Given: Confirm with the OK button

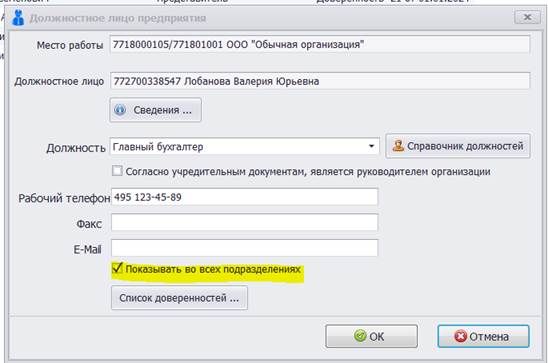Looking at the screenshot, I should (x=371, y=336).
